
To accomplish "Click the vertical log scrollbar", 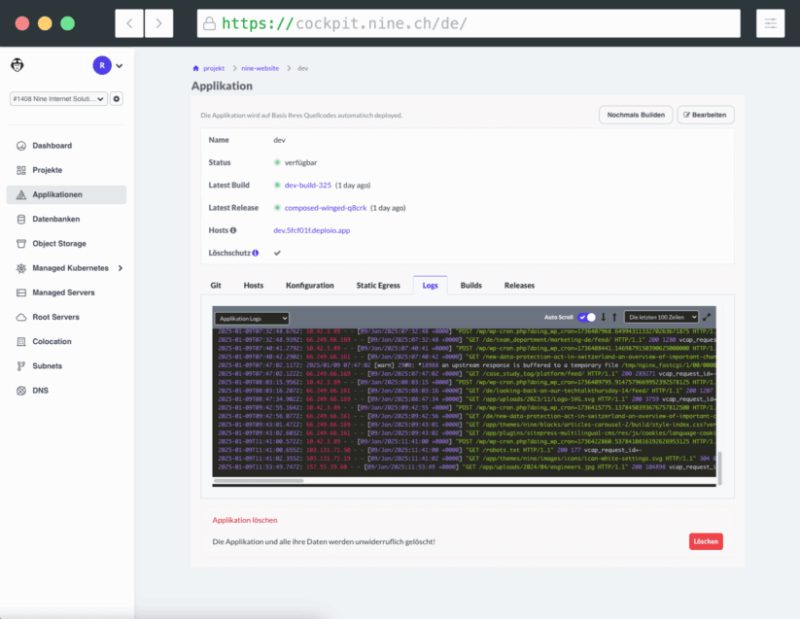I will tap(719, 468).
